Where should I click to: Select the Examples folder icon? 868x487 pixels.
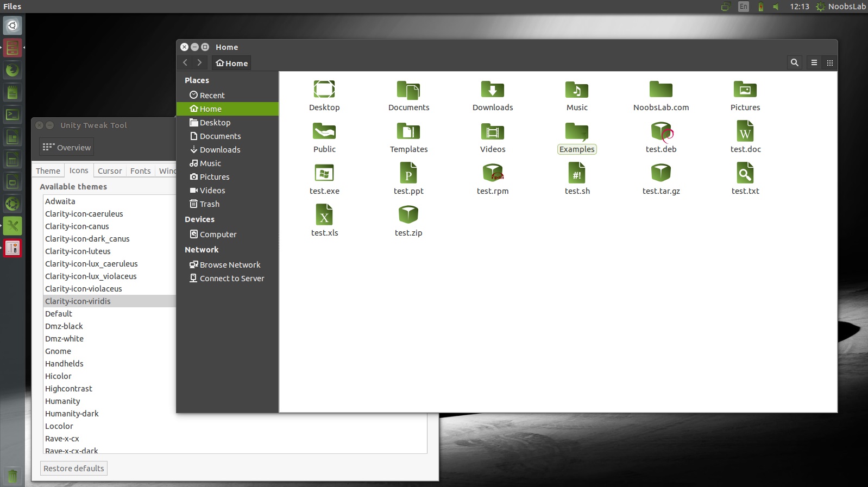(x=577, y=131)
